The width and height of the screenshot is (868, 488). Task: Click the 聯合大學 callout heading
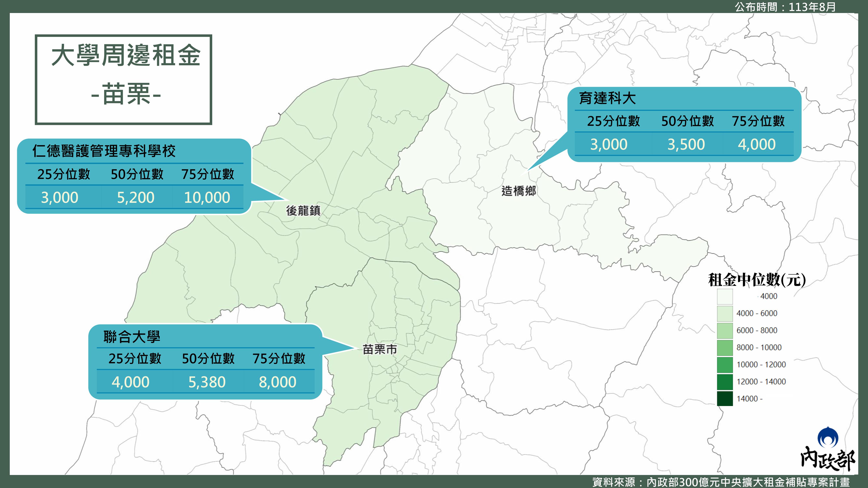point(132,336)
